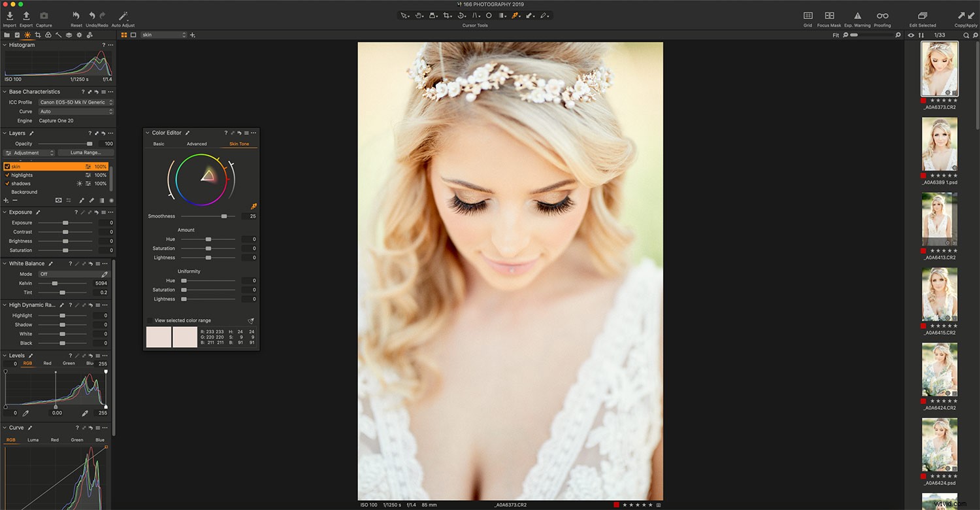
Task: Select the Exposure tab icon in tool sidebar
Action: coord(27,35)
